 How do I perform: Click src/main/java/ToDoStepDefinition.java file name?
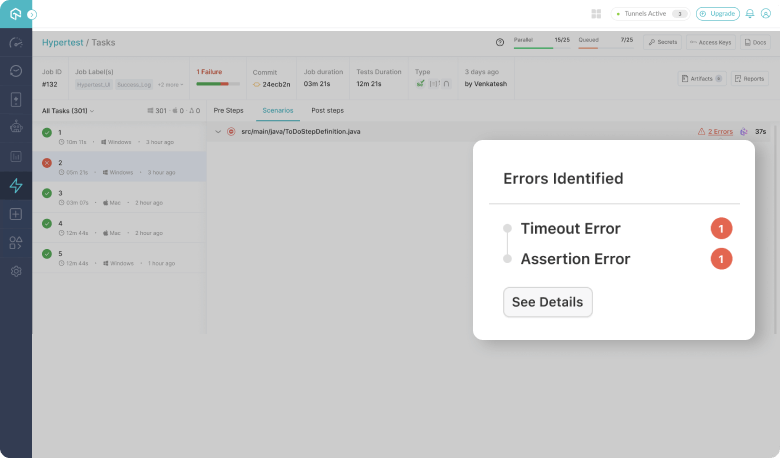(301, 132)
